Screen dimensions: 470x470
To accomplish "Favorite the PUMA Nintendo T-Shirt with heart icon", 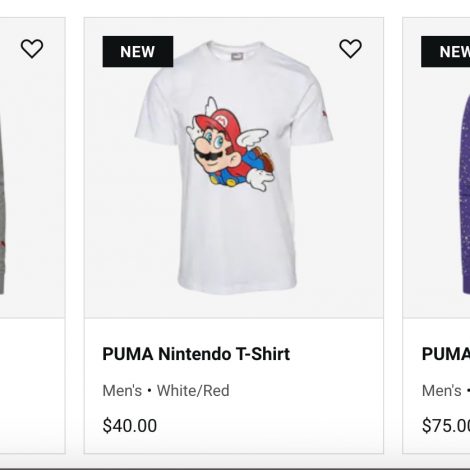I will pos(350,49).
